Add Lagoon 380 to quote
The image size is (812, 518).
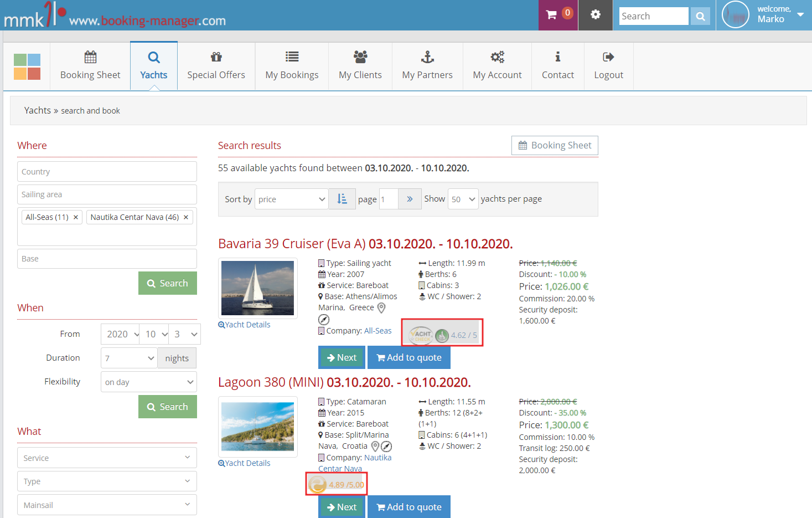[x=409, y=507]
